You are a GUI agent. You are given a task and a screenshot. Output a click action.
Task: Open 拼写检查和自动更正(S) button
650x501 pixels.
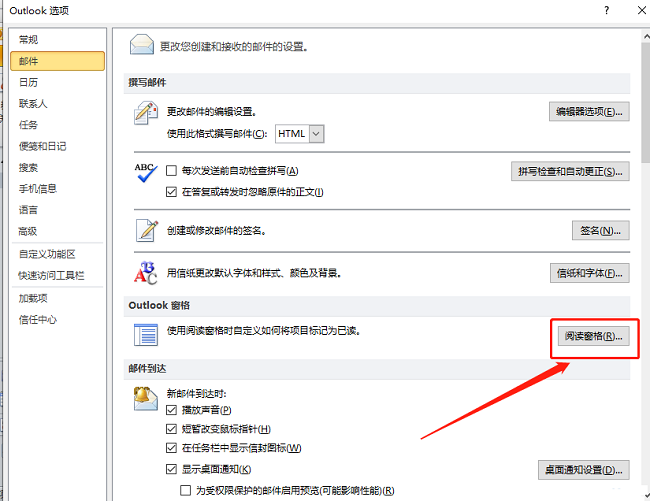click(570, 172)
